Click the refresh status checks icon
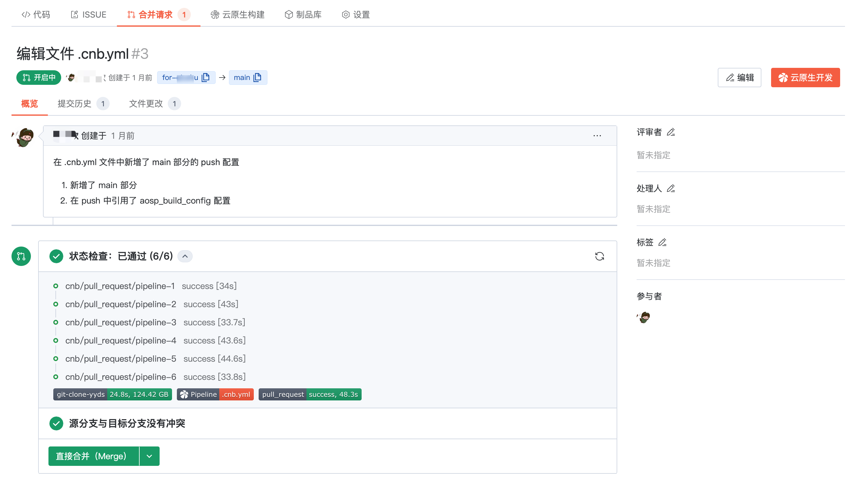Screen dimensions: 868x481 599,256
